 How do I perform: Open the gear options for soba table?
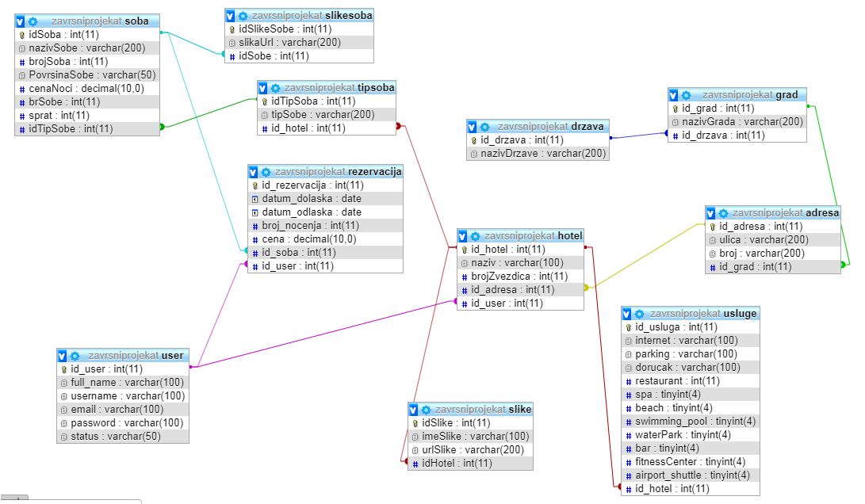click(33, 21)
